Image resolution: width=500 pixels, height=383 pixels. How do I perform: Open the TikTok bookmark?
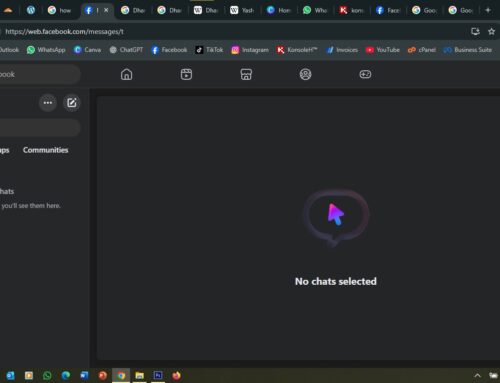tap(209, 50)
